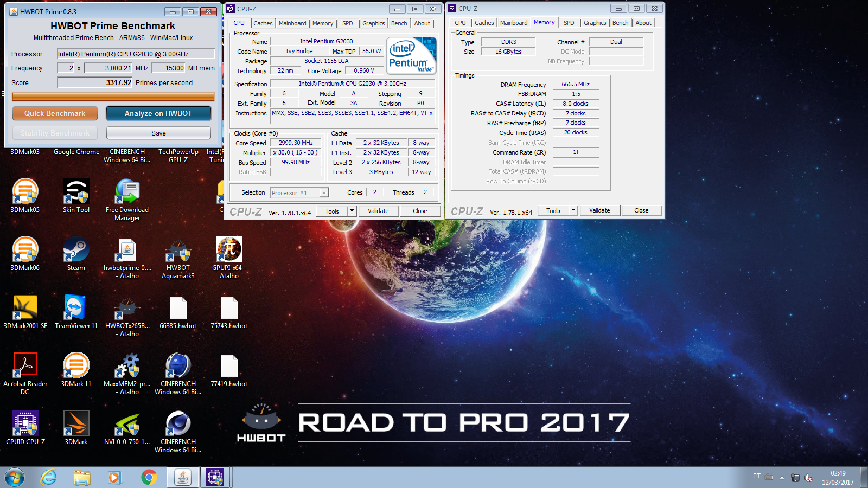Viewport: 868px width, 488px height.
Task: Click the Processor name field in HWBOT Prime
Action: click(x=136, y=54)
